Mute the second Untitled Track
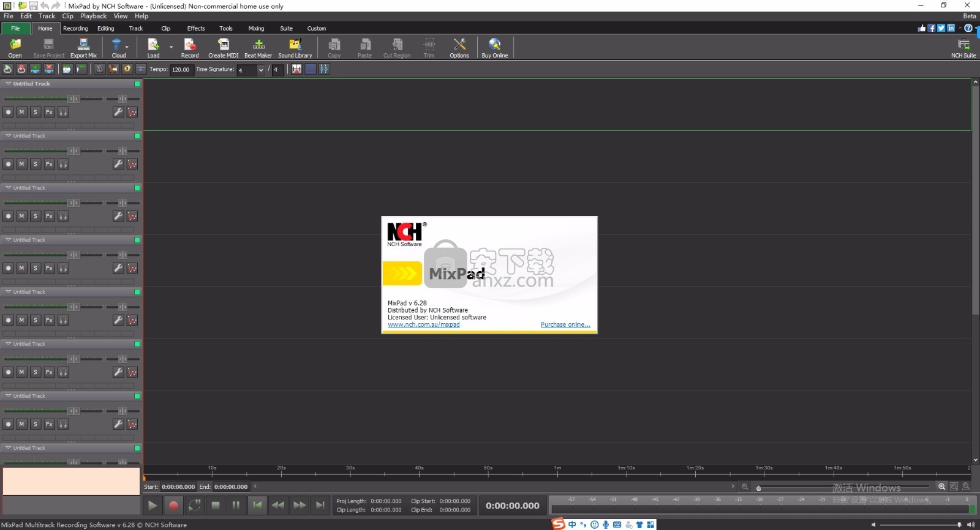This screenshot has width=980, height=530. coord(21,164)
